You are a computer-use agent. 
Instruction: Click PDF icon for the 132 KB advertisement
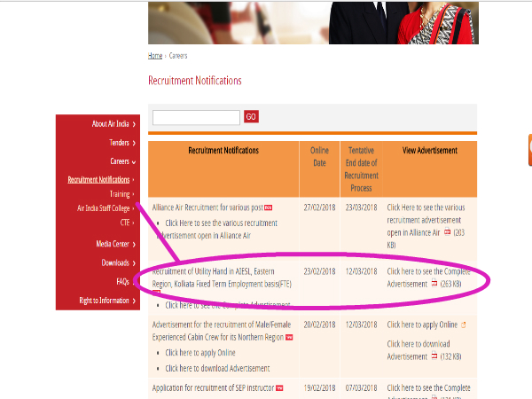click(x=434, y=356)
